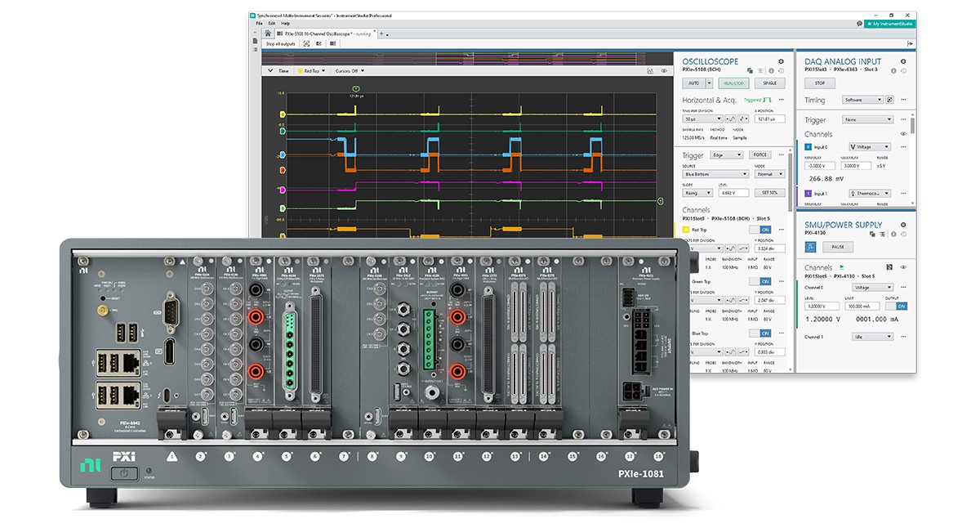Toggle graph visibility eye icon above plot
Viewport: 980px width, 528px height.
pos(664,71)
